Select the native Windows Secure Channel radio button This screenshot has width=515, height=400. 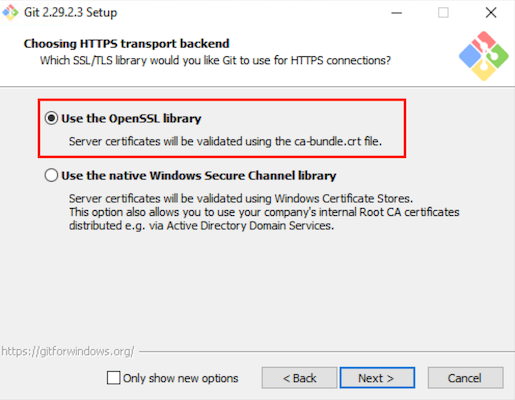click(51, 175)
